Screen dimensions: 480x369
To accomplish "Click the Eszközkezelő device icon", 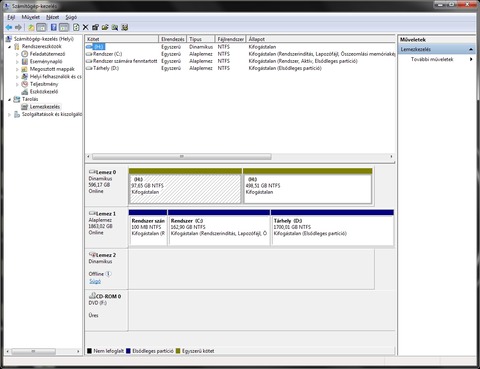I will [x=25, y=92].
